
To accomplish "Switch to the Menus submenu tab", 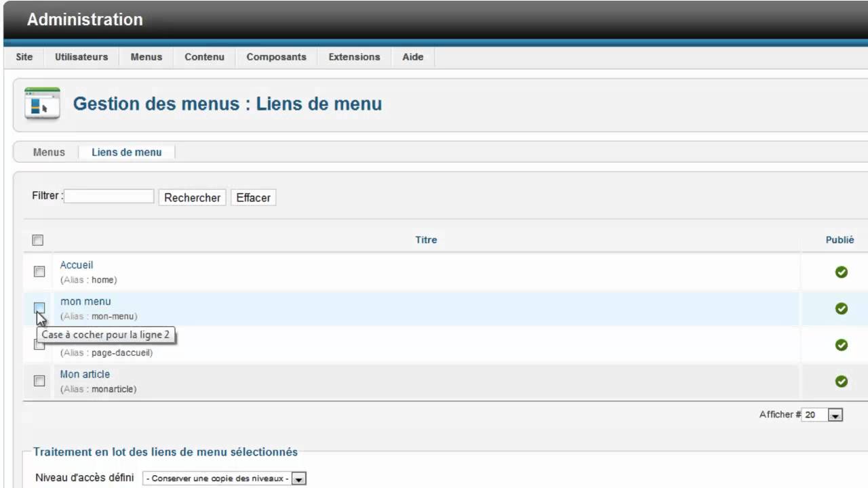I will (49, 152).
